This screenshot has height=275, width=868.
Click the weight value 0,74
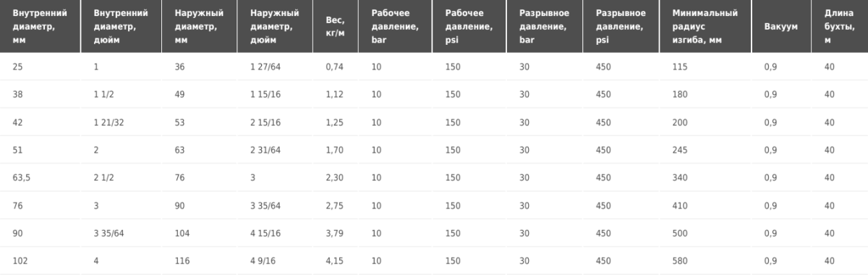click(x=336, y=67)
